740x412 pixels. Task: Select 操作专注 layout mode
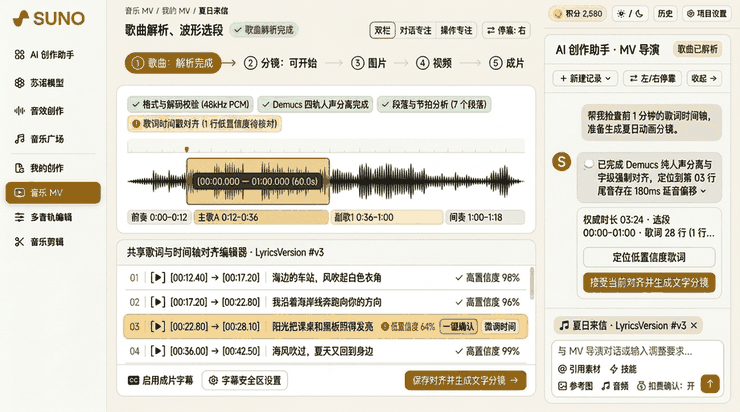pyautogui.click(x=456, y=31)
